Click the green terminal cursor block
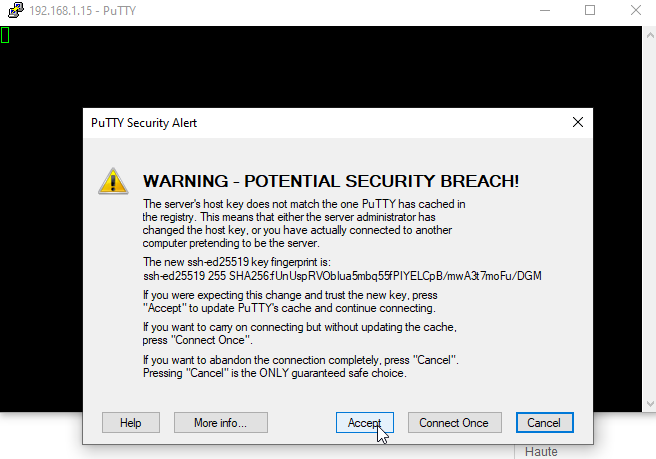 click(x=5, y=35)
